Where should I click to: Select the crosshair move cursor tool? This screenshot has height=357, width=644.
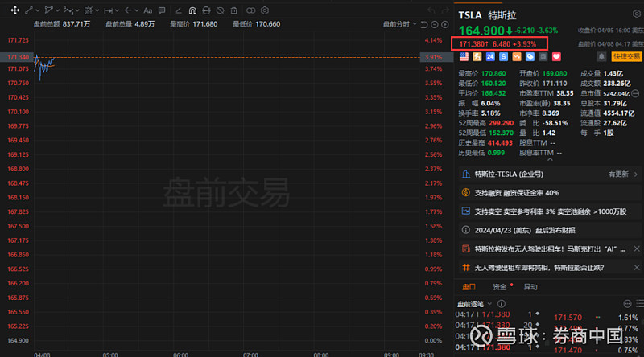click(x=14, y=10)
